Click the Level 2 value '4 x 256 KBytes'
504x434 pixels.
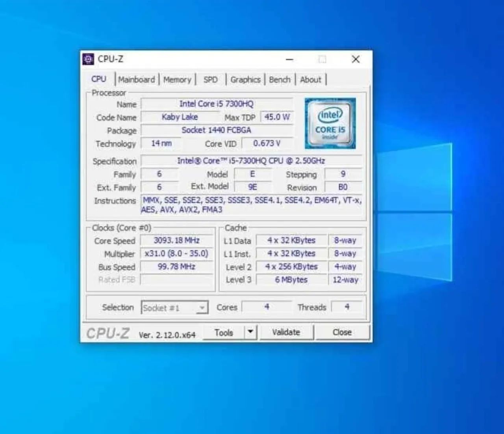pyautogui.click(x=292, y=267)
